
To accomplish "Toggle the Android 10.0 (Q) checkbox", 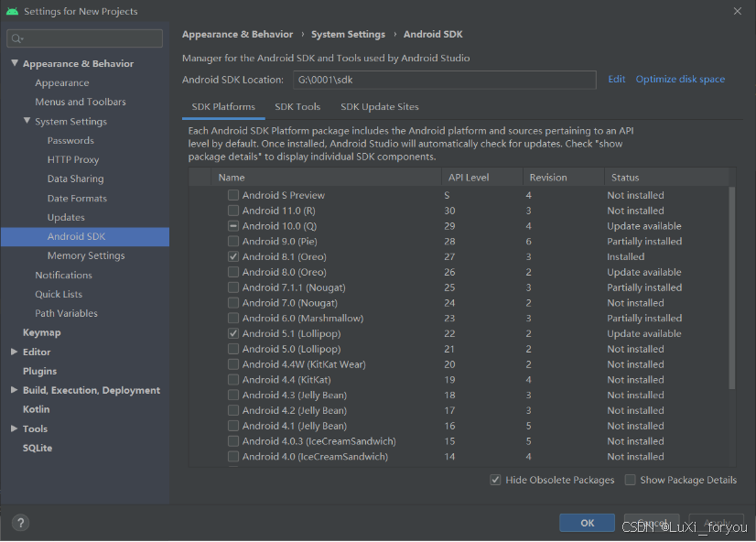I will (233, 226).
